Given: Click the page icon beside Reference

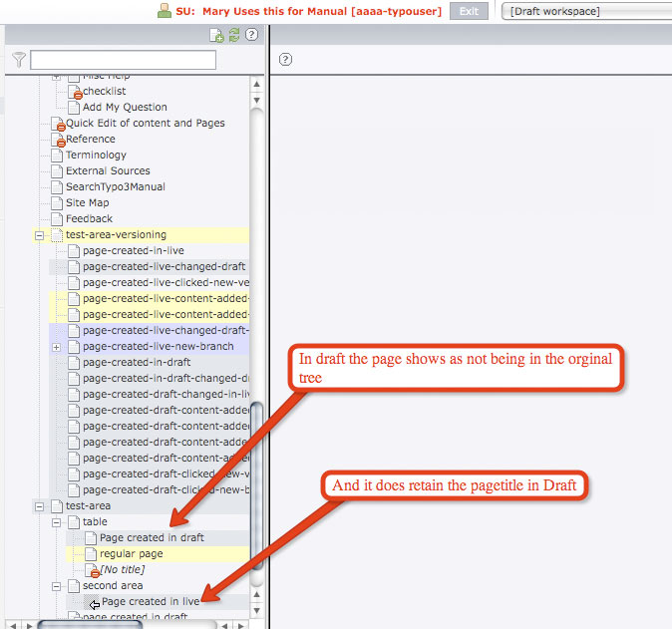Looking at the screenshot, I should [x=57, y=140].
